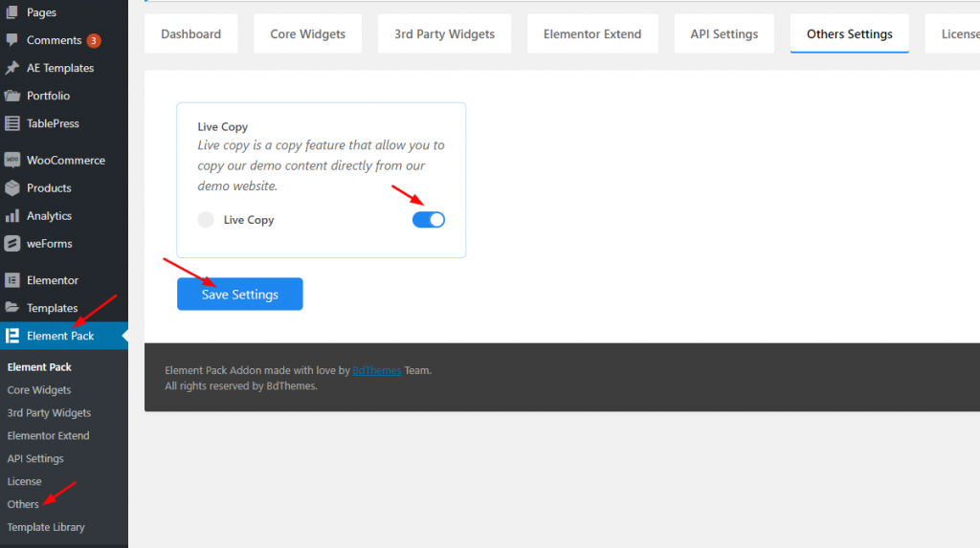Click the Elementor logo icon
The image size is (980, 548).
11,280
